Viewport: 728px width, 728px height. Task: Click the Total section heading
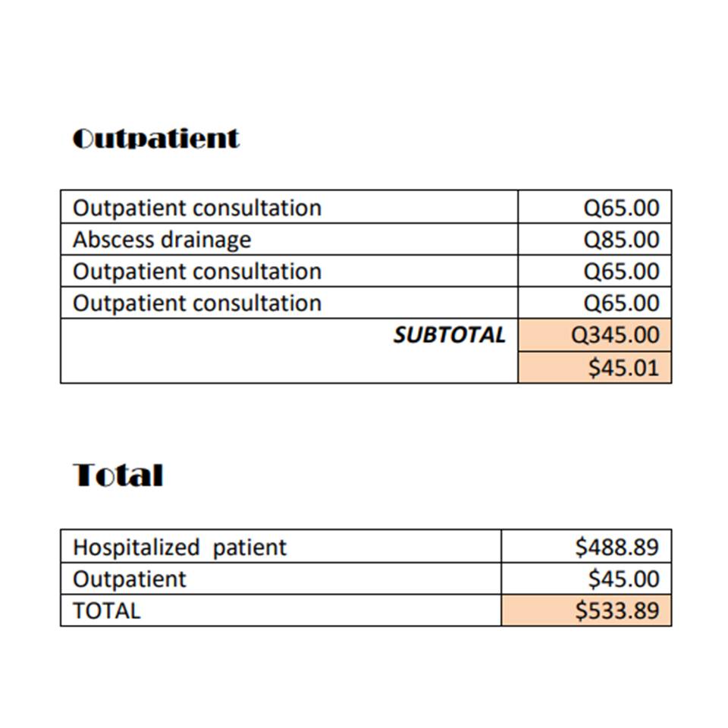pyautogui.click(x=118, y=475)
